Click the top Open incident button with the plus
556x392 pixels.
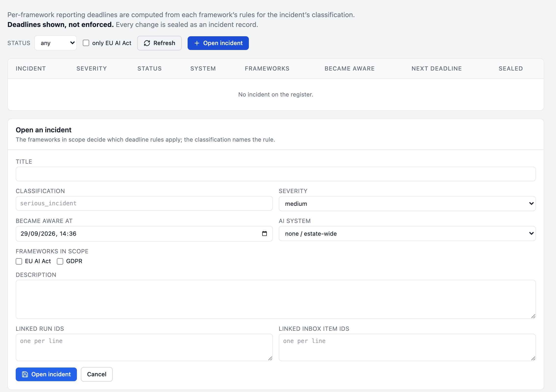[x=218, y=43]
